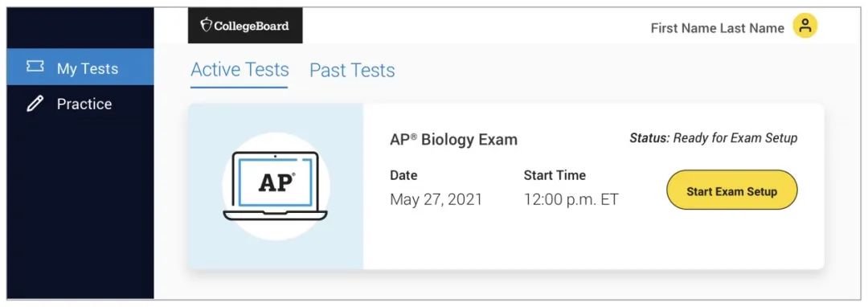The height and width of the screenshot is (307, 868).
Task: Go to Practice in the sidebar
Action: tap(80, 104)
